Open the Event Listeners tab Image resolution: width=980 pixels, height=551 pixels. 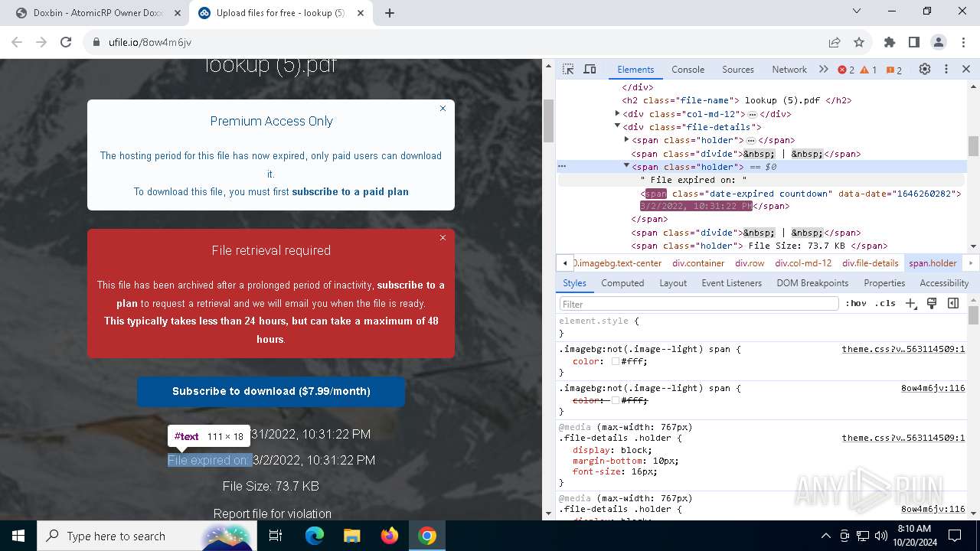point(731,283)
